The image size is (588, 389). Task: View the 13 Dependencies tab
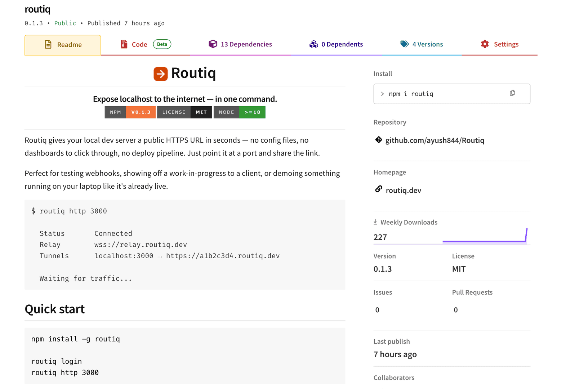(x=240, y=44)
